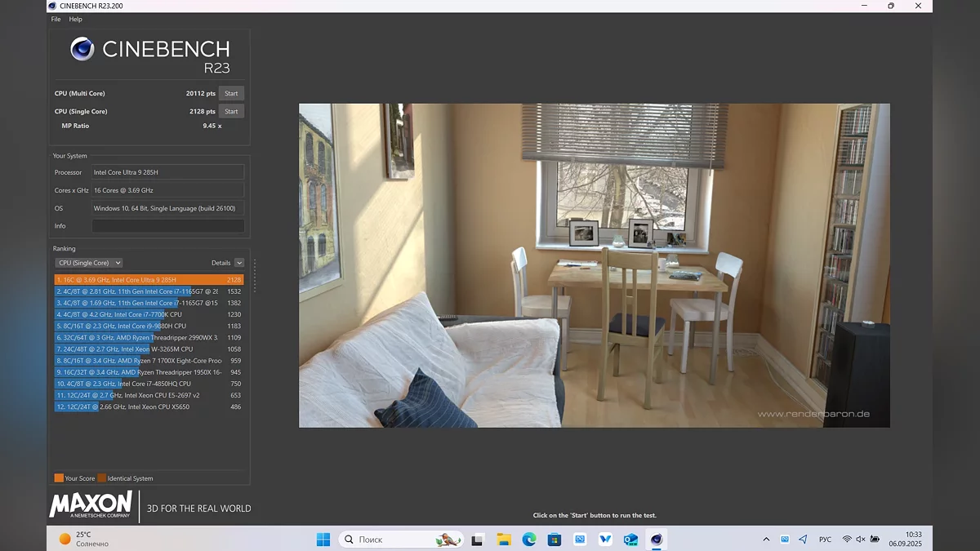The height and width of the screenshot is (551, 980).
Task: Toggle the Details checkbox in Ranking
Action: click(x=239, y=263)
